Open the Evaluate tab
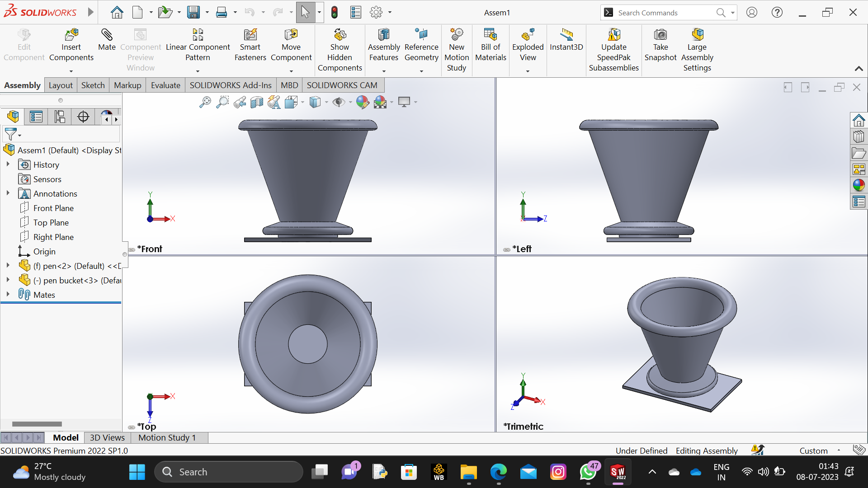The height and width of the screenshot is (488, 868). [165, 85]
